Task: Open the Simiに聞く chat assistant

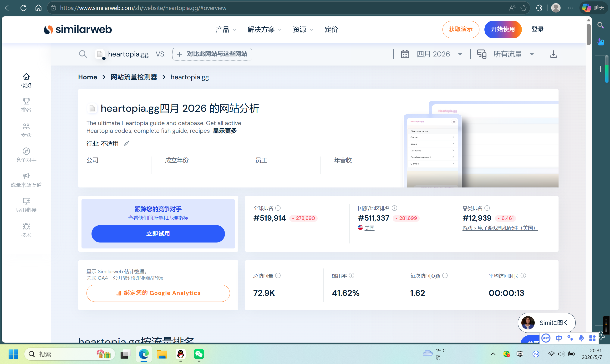Action: pyautogui.click(x=546, y=323)
